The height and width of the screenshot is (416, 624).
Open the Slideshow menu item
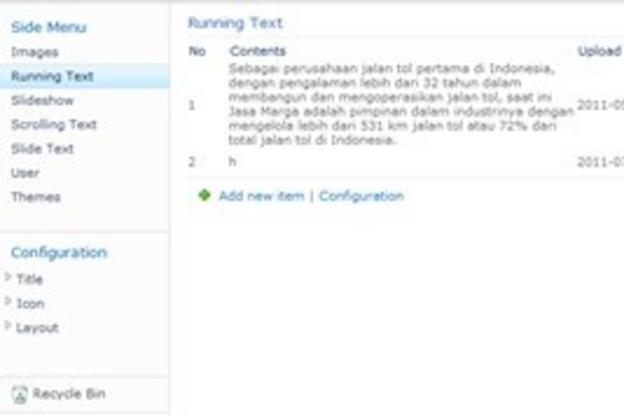42,101
